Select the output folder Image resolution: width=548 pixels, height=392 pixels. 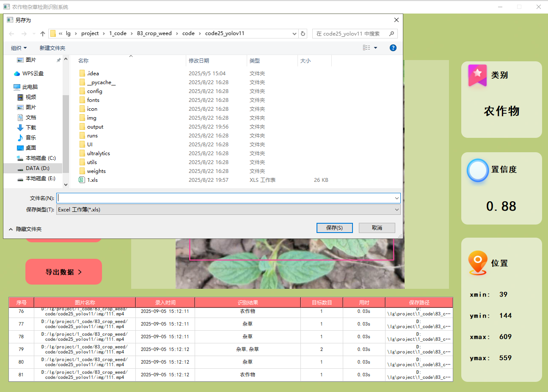(x=91, y=127)
